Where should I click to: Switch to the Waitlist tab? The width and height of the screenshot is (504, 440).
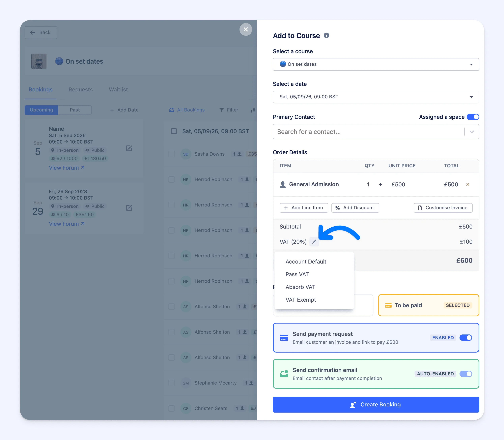pyautogui.click(x=118, y=90)
